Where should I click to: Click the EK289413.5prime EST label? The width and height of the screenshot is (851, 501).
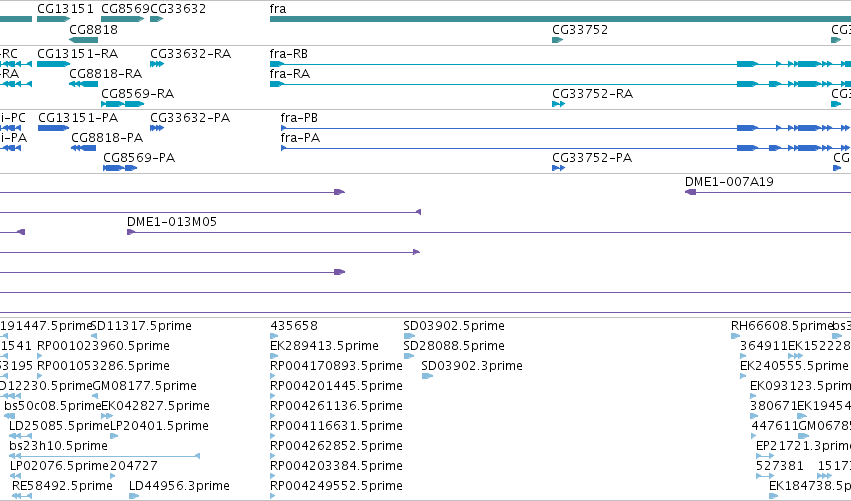coord(324,346)
